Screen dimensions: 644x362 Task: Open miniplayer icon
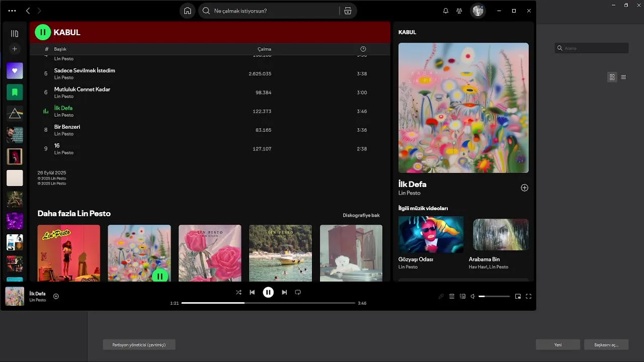tap(518, 296)
